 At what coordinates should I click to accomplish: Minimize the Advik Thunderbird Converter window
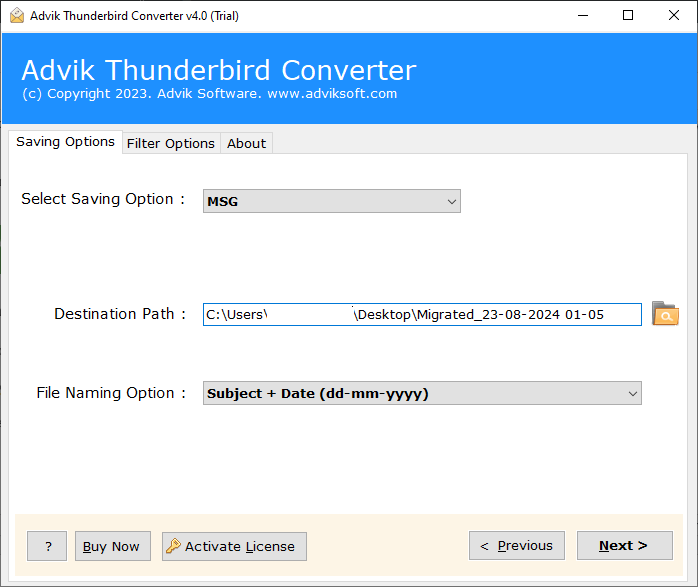[583, 16]
